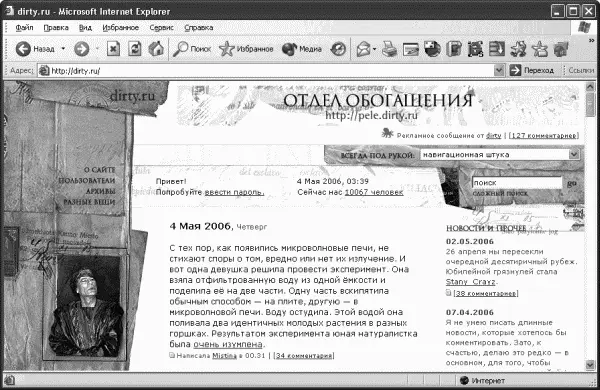
Task: Click the IE page icon in the title bar
Action: tap(9, 11)
